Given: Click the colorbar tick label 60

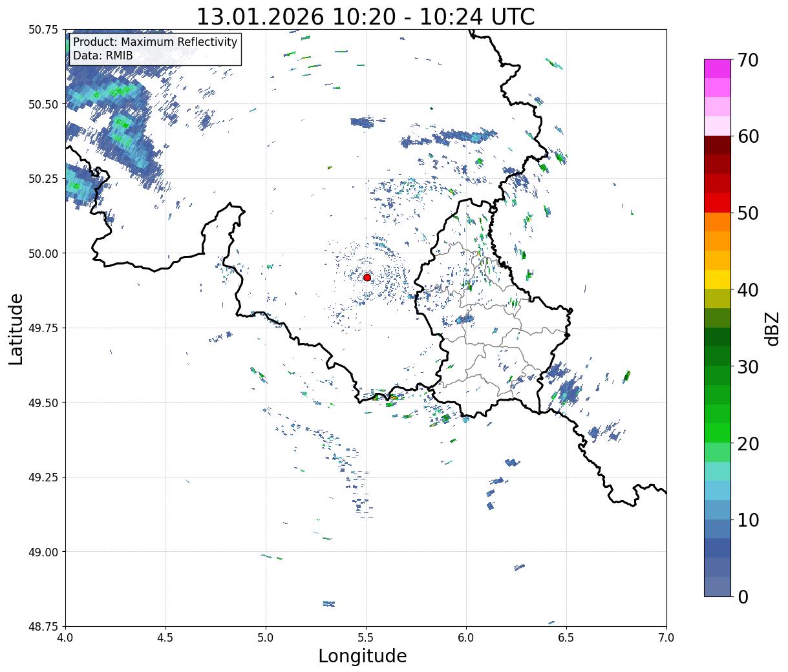Looking at the screenshot, I should coord(748,136).
